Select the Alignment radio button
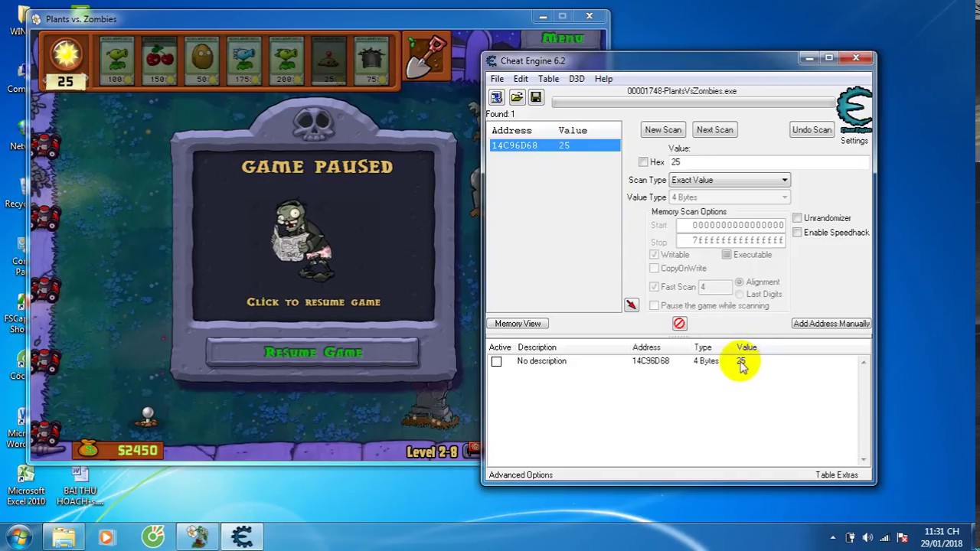Viewport: 980px width, 551px height. [739, 282]
